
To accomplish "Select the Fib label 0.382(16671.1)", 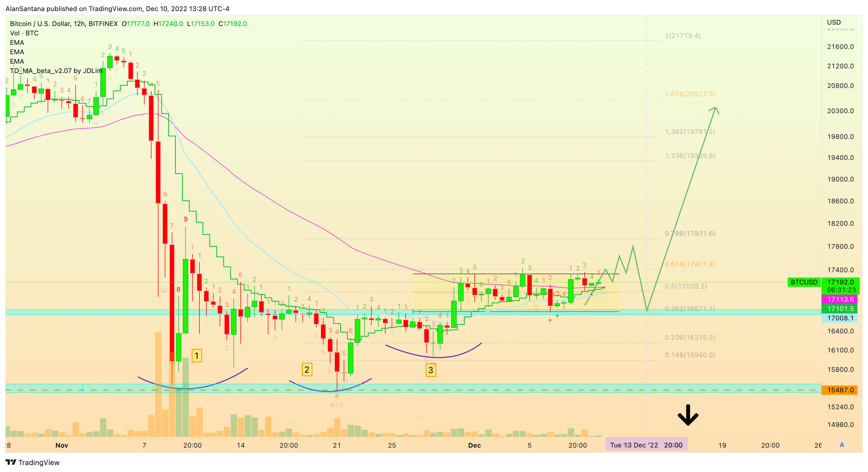I will (x=690, y=309).
